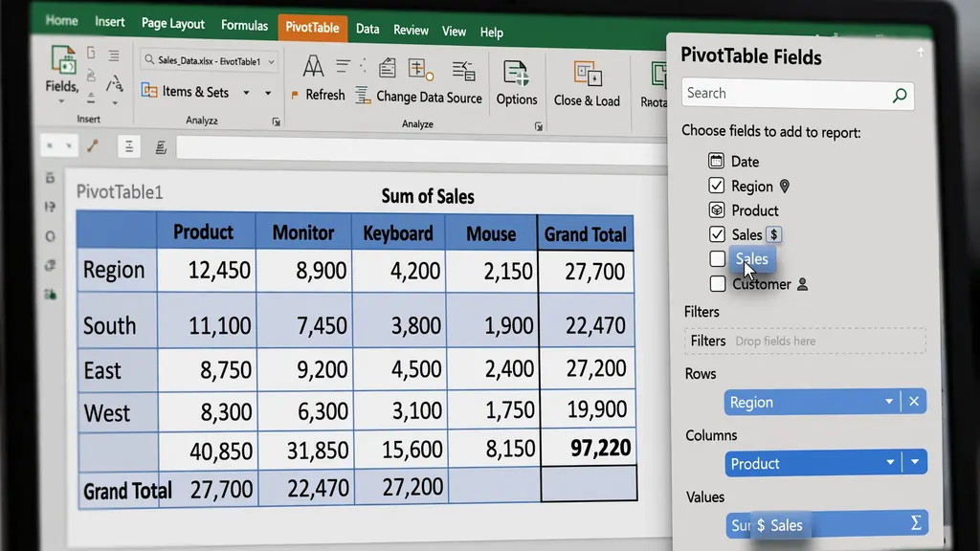This screenshot has width=980, height=551.
Task: Click the lines icon at top of Insert group
Action: click(x=114, y=55)
